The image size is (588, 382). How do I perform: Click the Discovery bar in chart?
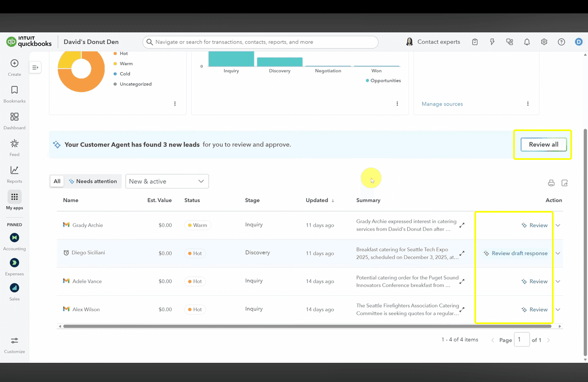(280, 62)
